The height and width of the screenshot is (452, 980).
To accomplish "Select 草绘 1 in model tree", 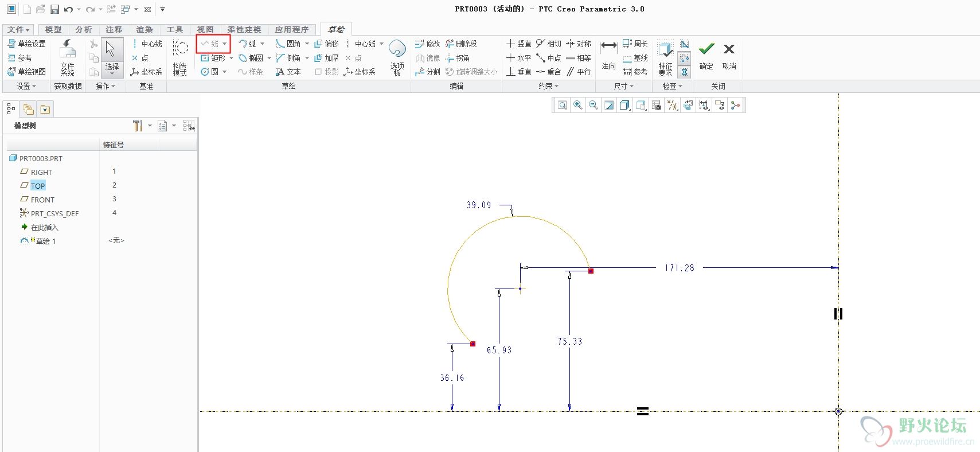I will pos(46,241).
